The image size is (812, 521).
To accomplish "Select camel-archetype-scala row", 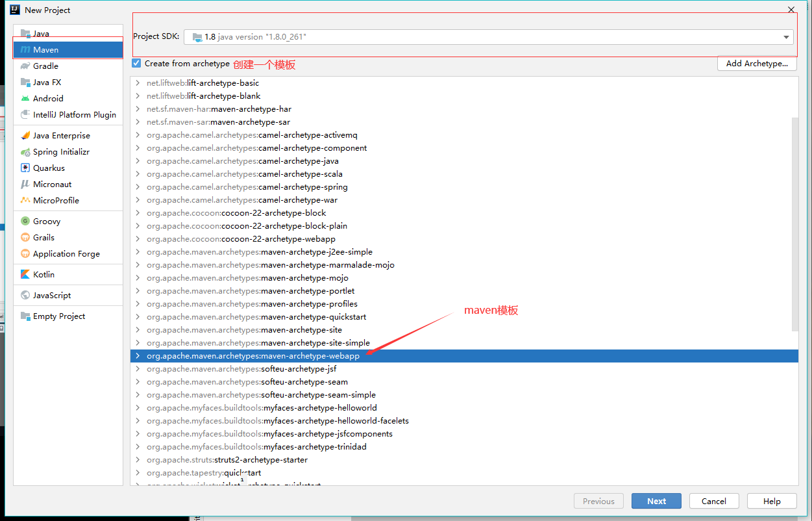I will (464, 174).
